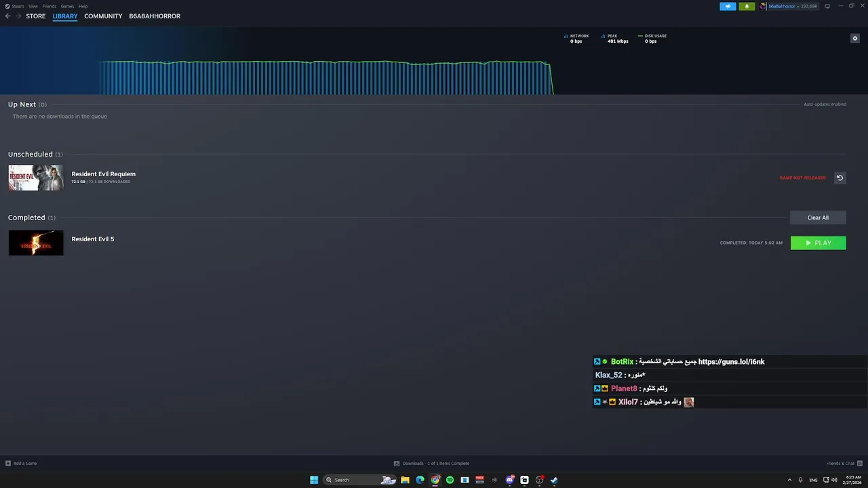Open the View menu
This screenshot has width=868, height=488.
point(33,6)
